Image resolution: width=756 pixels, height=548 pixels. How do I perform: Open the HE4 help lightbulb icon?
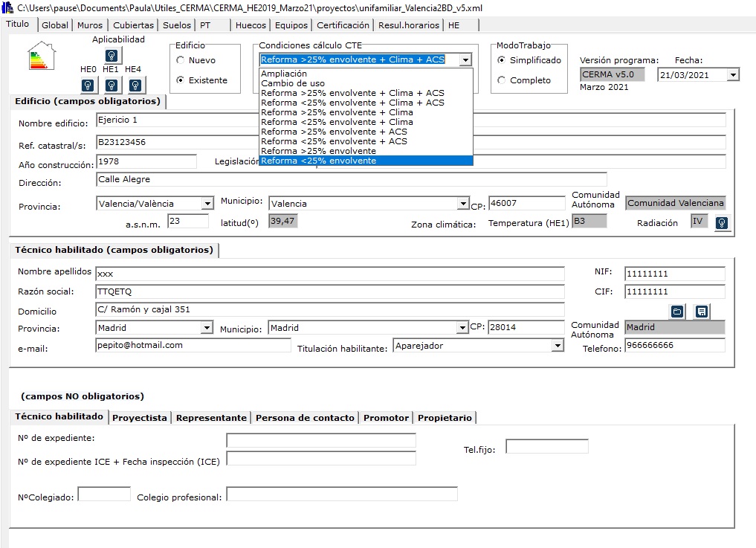tap(135, 86)
